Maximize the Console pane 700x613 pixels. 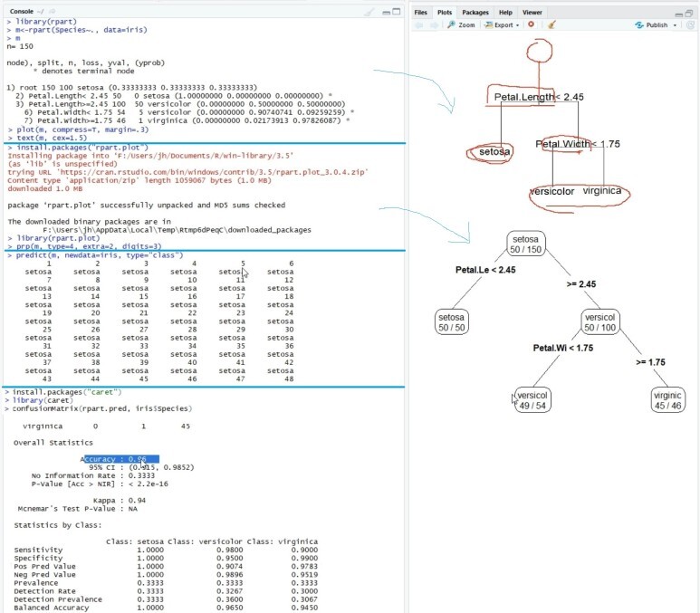[396, 12]
